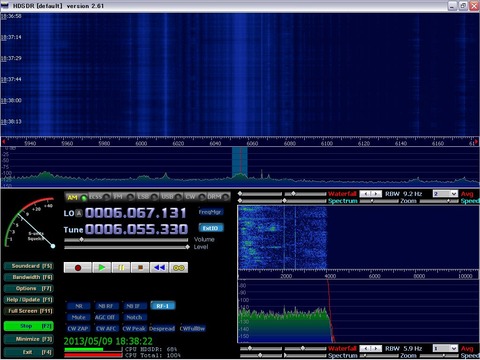480x360 pixels.
Task: Select AM demodulation mode
Action: point(76,197)
